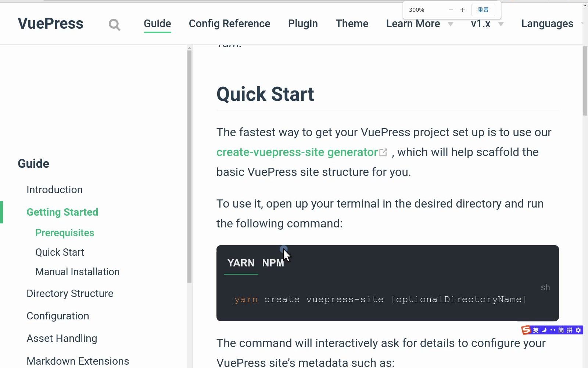Jump to the Prerequisites sidebar section
Viewport: 588px width, 368px height.
65,233
